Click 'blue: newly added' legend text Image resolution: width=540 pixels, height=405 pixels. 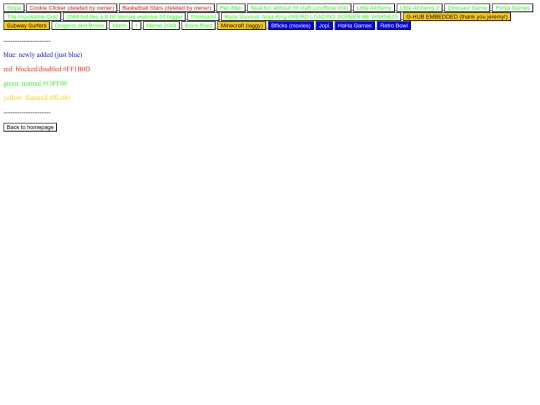tap(43, 55)
